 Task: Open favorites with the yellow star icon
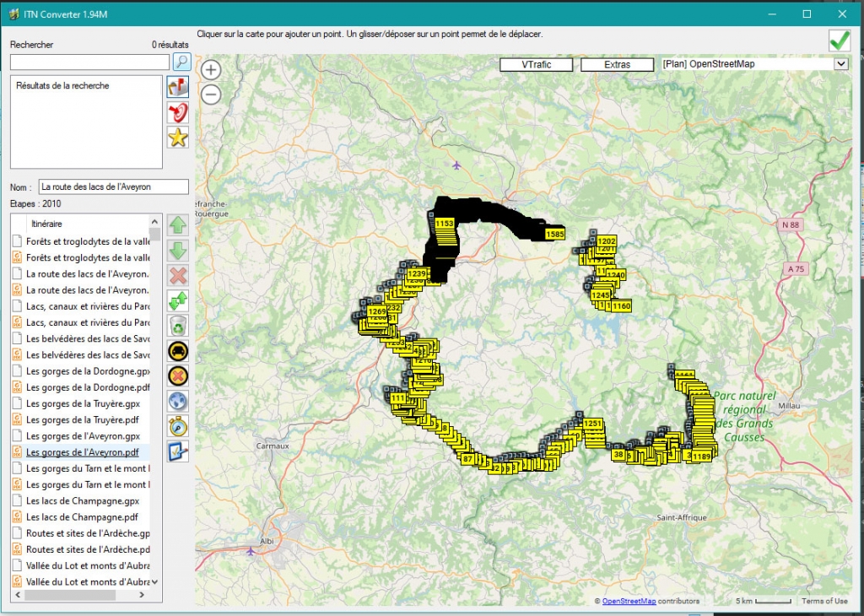coord(178,138)
